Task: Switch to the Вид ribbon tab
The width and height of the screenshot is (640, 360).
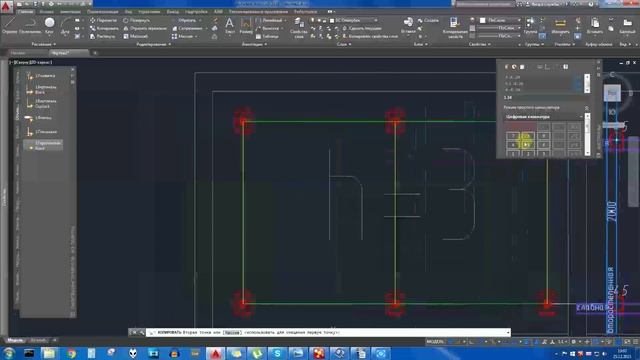Action: tap(129, 11)
